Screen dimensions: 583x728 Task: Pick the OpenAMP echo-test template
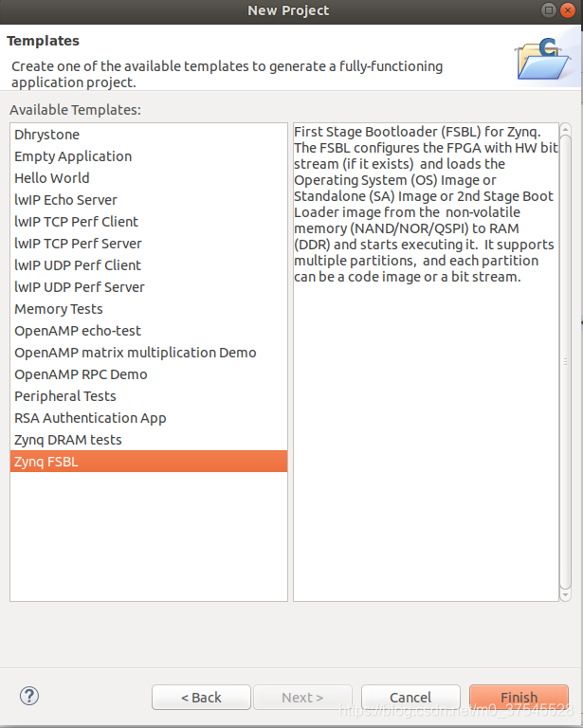pyautogui.click(x=149, y=331)
